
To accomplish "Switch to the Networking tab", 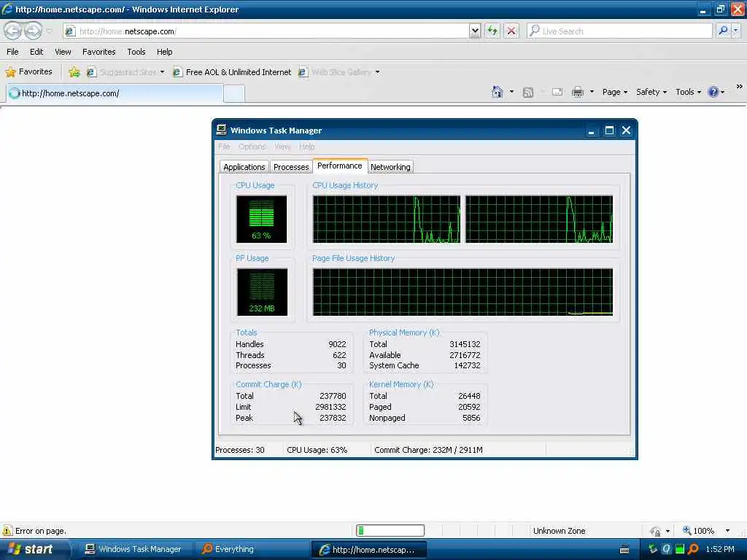I will point(390,167).
